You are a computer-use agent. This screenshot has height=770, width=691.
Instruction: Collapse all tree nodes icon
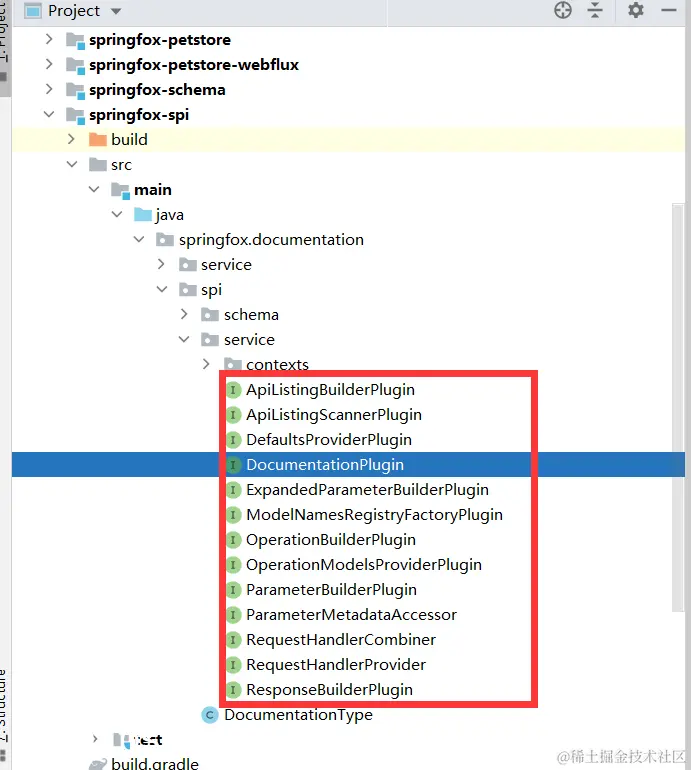coord(595,10)
